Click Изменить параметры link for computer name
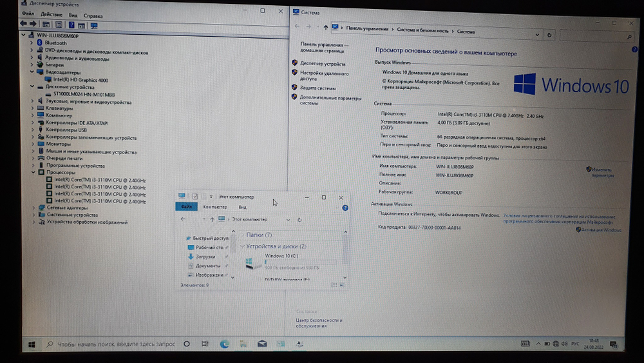 (x=602, y=172)
